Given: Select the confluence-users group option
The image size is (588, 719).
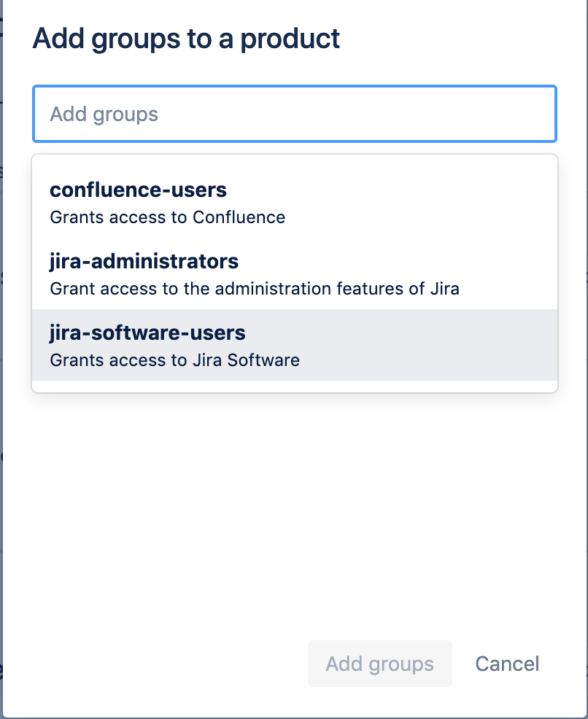Looking at the screenshot, I should click(295, 202).
